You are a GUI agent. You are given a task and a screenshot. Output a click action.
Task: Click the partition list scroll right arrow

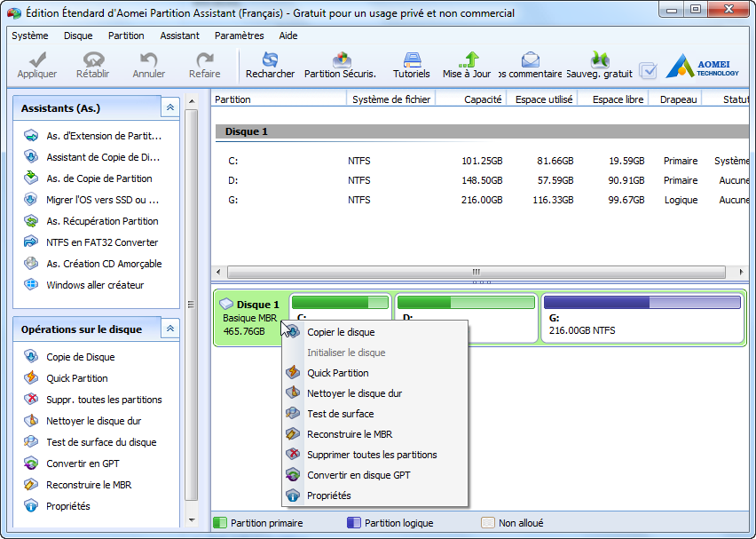point(741,272)
